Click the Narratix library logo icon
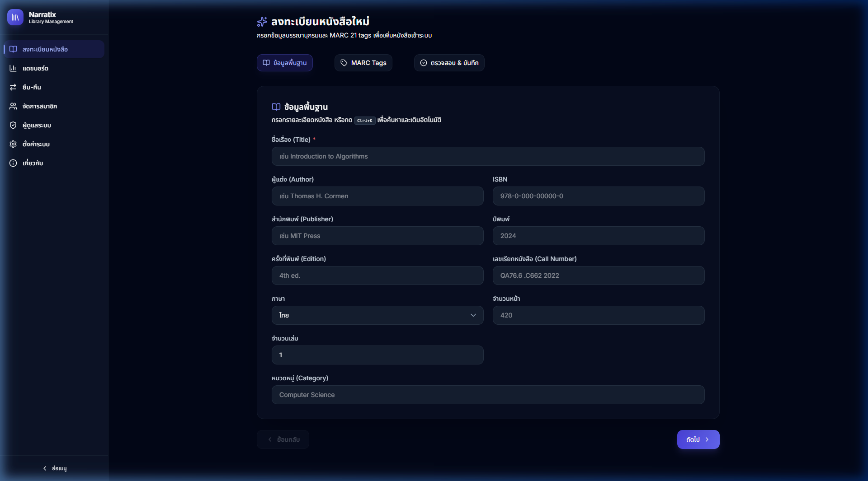 click(15, 18)
